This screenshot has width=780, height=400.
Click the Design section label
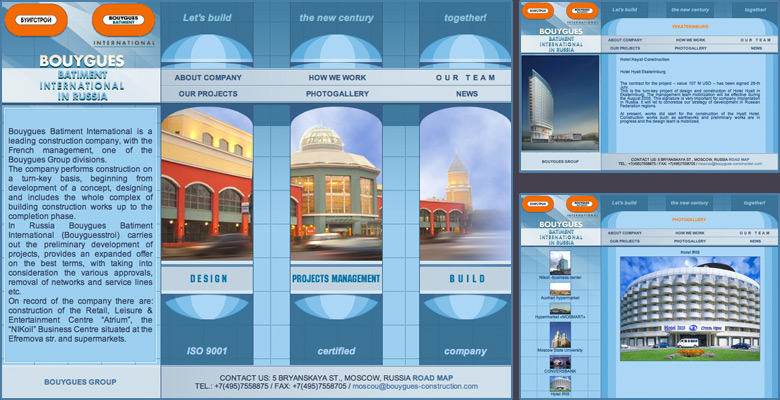[x=208, y=279]
